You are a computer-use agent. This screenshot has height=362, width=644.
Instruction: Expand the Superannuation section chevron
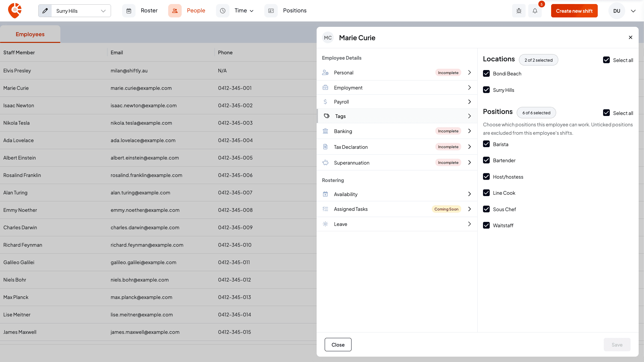(x=470, y=163)
